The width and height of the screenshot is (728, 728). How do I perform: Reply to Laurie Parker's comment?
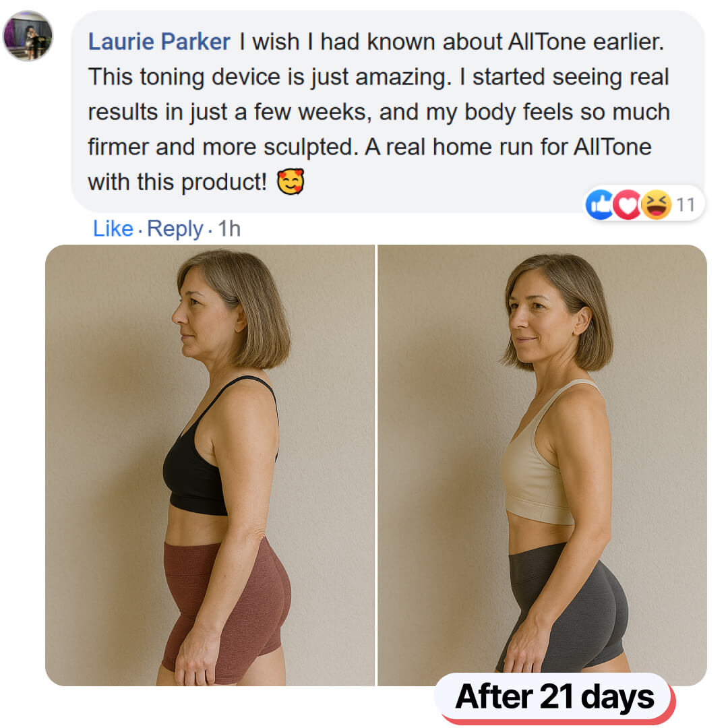tap(175, 229)
